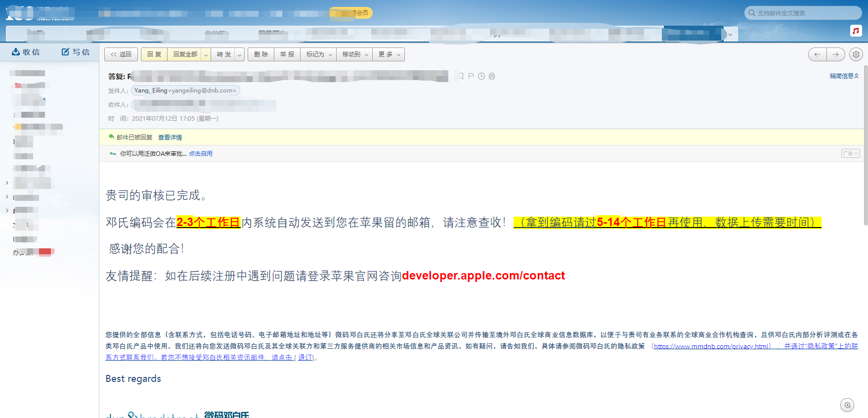Screen dimensions: 868x418
Task: Click the Best regards text
Action: click(133, 379)
